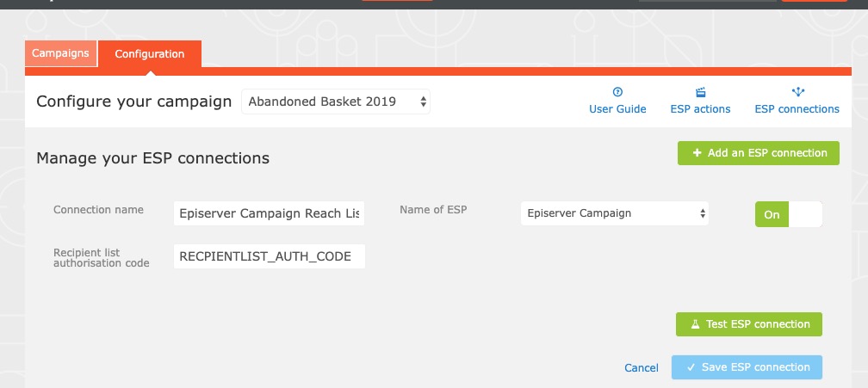Click the plus icon on Add ESP connection
Viewport: 868px width, 388px height.
697,153
